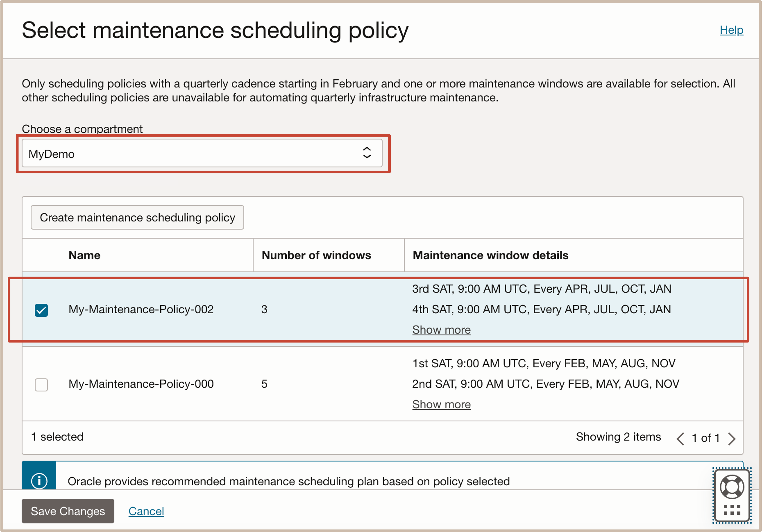Click Number of windows column header
The width and height of the screenshot is (762, 532).
pyautogui.click(x=316, y=255)
